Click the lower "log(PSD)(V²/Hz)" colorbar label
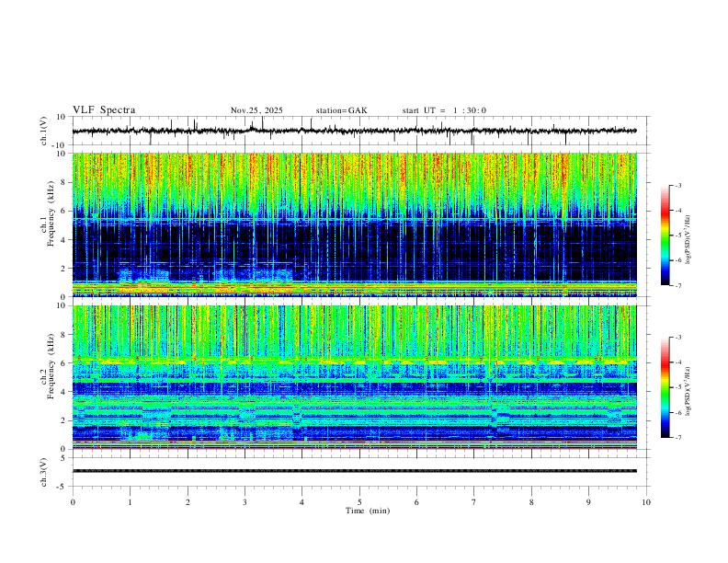Screen dimensions: 728x563 (x=688, y=392)
